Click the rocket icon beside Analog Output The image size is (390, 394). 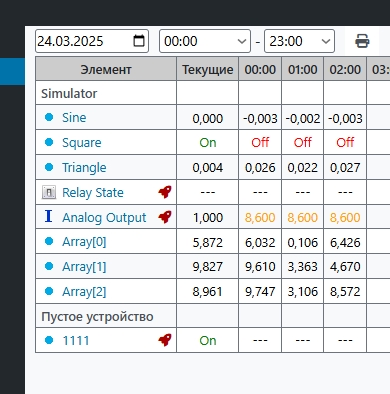[x=165, y=217]
